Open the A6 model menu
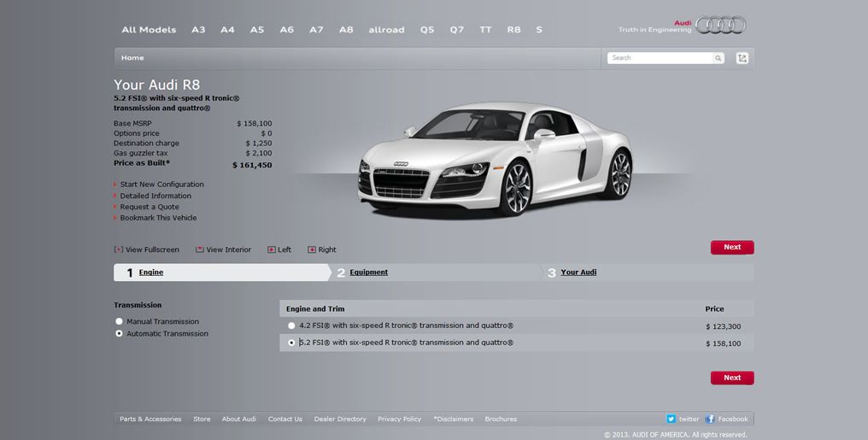The image size is (868, 440). 287,30
